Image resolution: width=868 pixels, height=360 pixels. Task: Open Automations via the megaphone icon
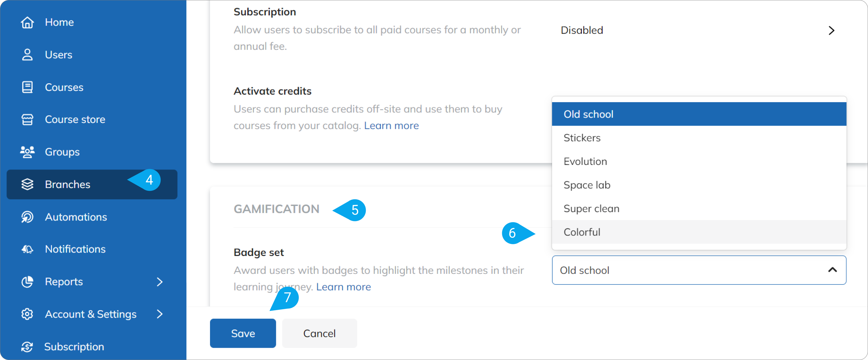27,217
